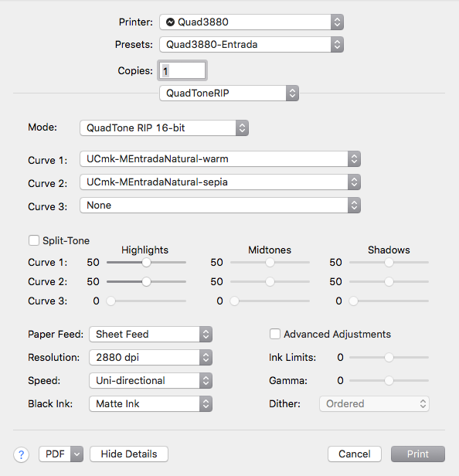Open the Black Ink dropdown Matte Ink
The image size is (459, 476).
(x=151, y=403)
